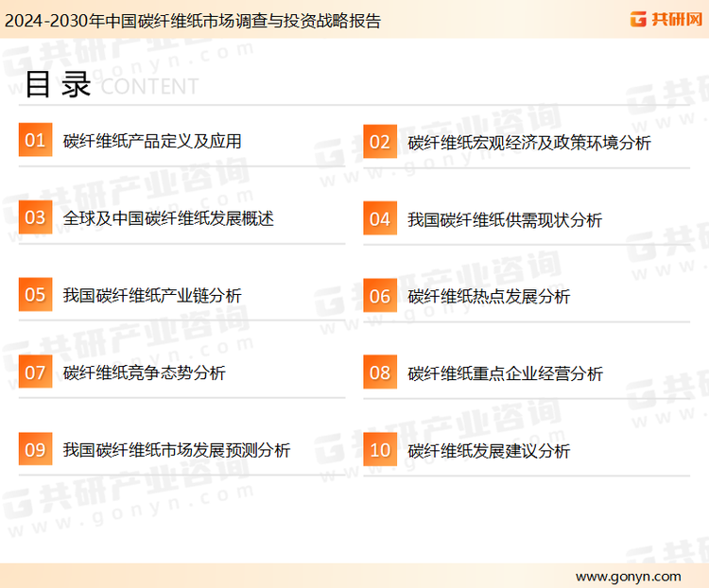Select 碳纤维纸热点发展分析 entry

[489, 297]
